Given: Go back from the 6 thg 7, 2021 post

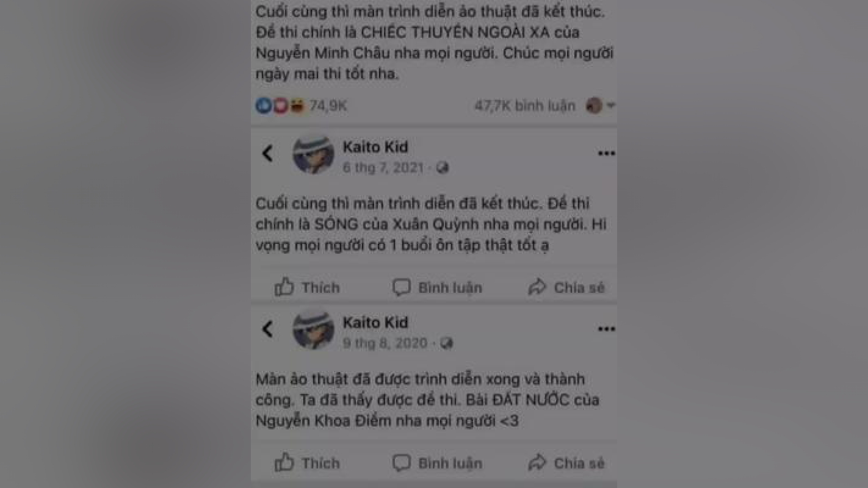Looking at the screenshot, I should pyautogui.click(x=268, y=154).
